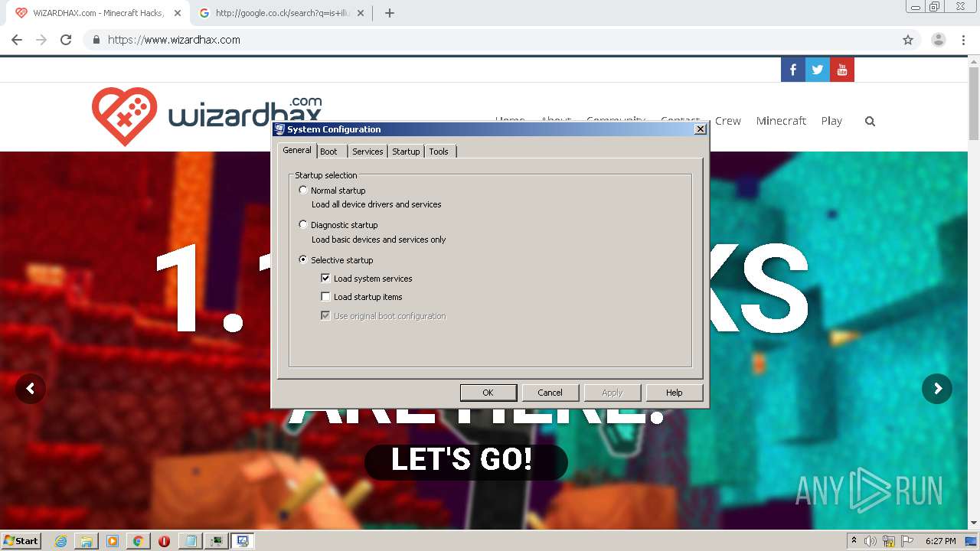Close the google.co.ck search tab
The width and height of the screenshot is (980, 551).
pos(361,13)
